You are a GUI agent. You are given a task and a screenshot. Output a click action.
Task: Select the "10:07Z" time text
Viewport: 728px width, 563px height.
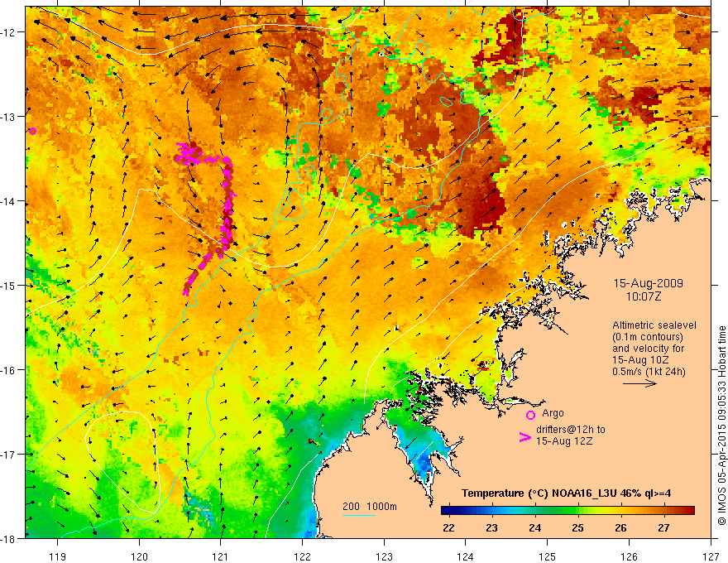(643, 296)
